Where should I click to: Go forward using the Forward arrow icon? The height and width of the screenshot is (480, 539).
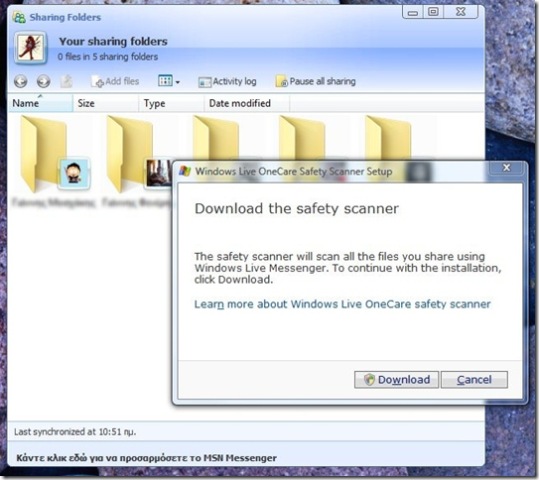[44, 81]
